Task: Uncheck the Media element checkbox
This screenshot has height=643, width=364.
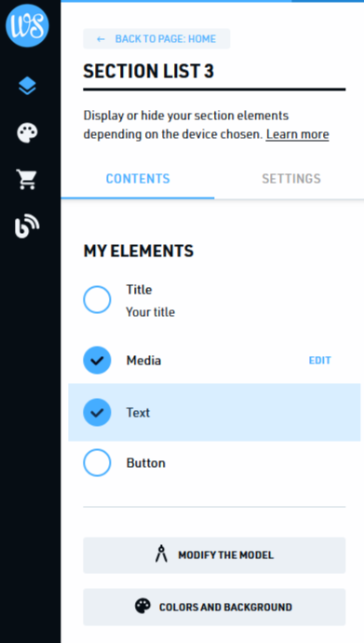Action: pos(97,361)
